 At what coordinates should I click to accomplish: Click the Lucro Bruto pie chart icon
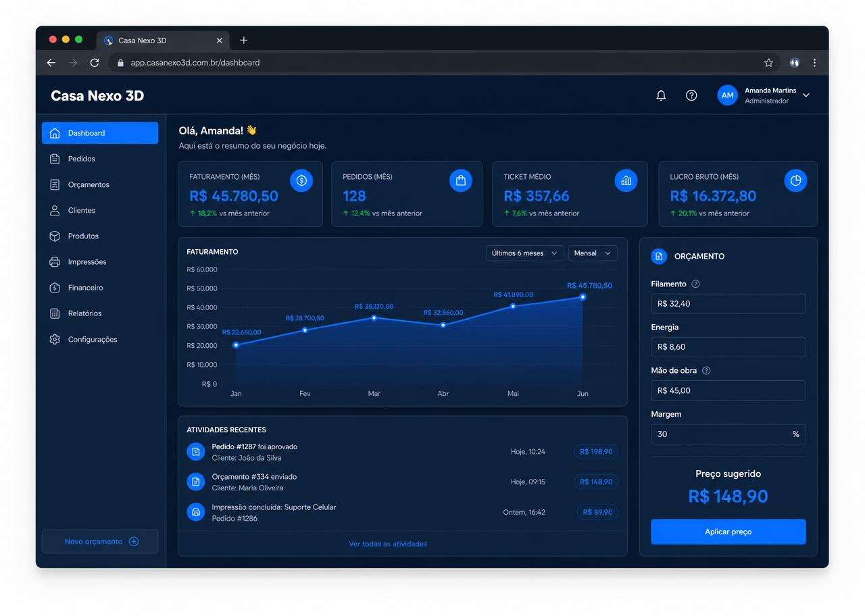tap(796, 180)
